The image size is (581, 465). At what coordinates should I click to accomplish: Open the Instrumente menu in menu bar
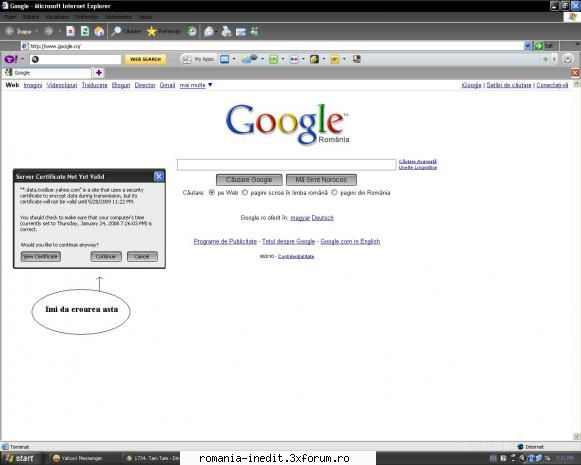(x=118, y=17)
